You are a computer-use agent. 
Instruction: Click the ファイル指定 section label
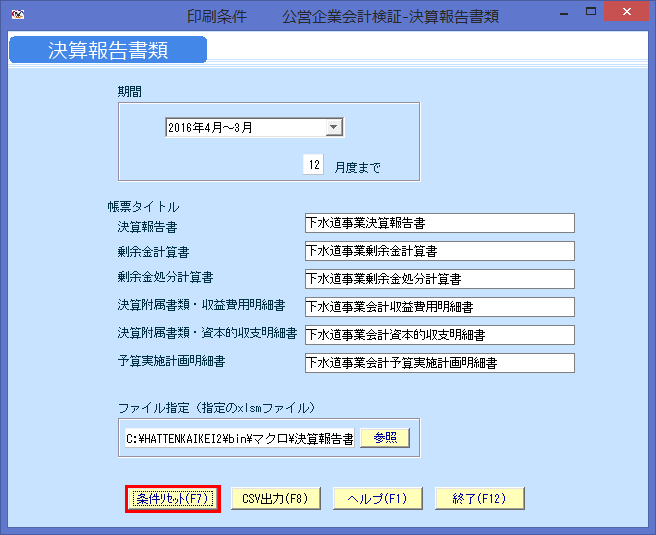[x=216, y=408]
